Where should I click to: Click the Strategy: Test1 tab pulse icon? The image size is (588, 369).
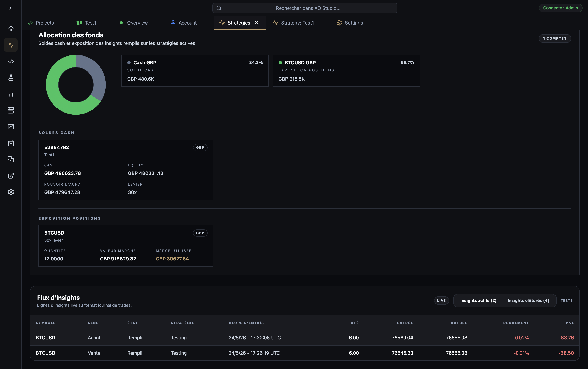(x=275, y=23)
